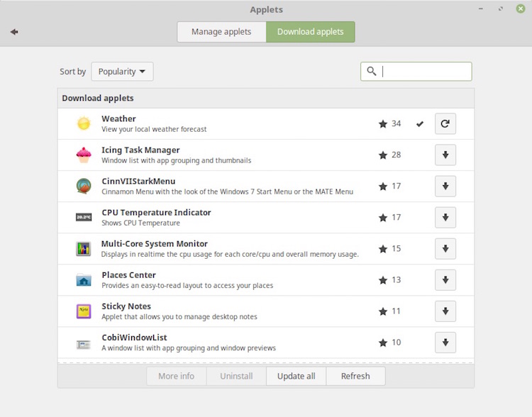Select the Download applets tab
Screen dimensions: 532x417
[311, 32]
